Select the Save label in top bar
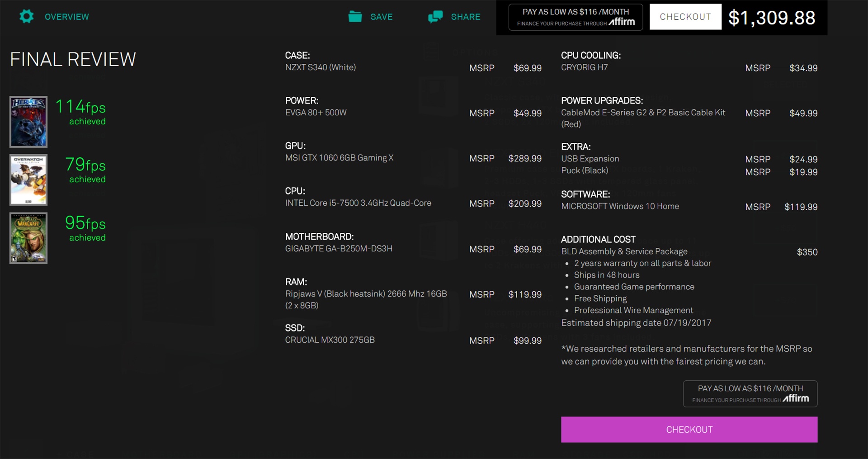Screen dimensions: 868x459 tap(381, 17)
